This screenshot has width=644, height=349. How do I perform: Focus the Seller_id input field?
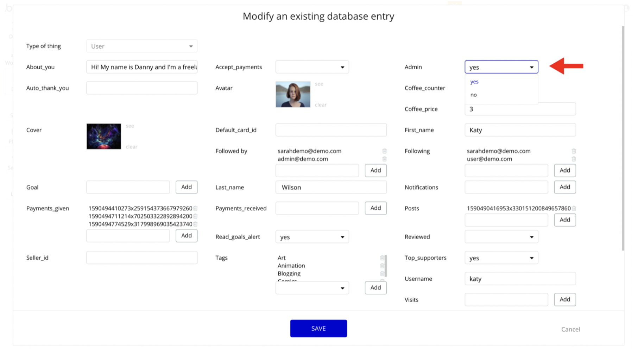pos(142,258)
